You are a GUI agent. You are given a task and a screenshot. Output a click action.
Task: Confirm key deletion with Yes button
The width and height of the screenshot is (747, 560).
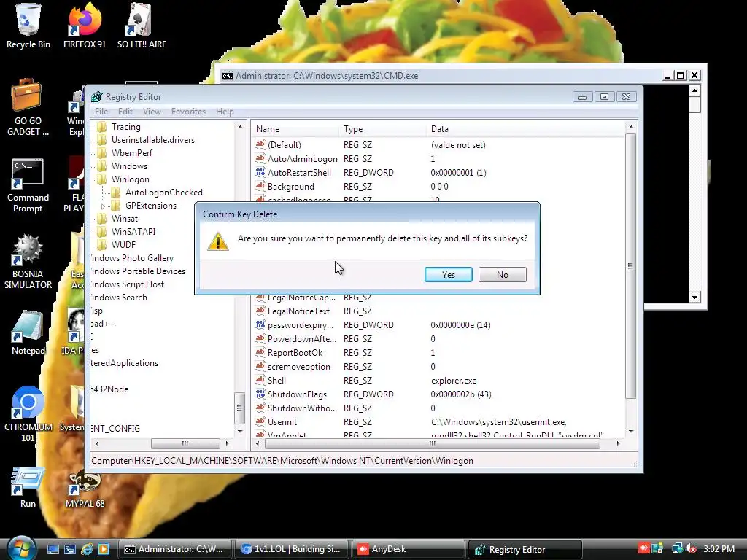[449, 274]
